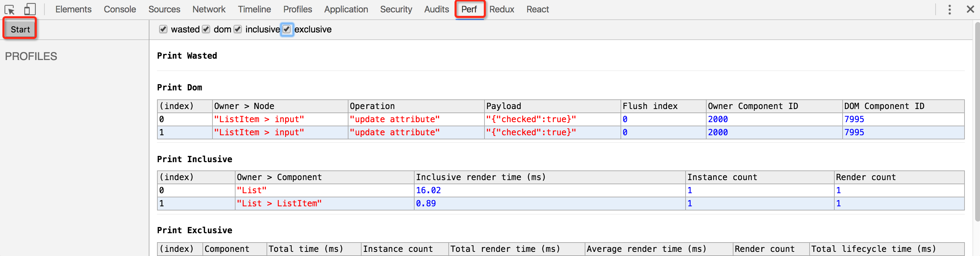The width and height of the screenshot is (980, 256).
Task: Click the Inclusive table Render count header
Action: (x=899, y=177)
